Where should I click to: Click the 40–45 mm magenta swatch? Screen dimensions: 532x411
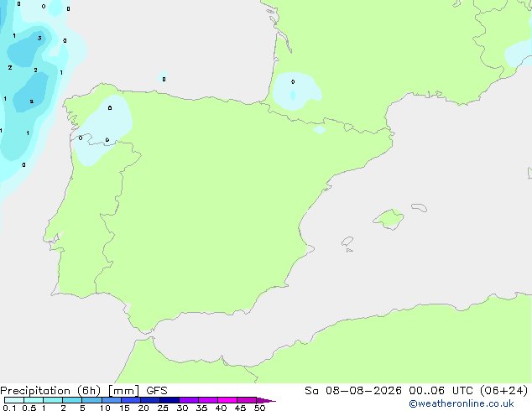227,400
